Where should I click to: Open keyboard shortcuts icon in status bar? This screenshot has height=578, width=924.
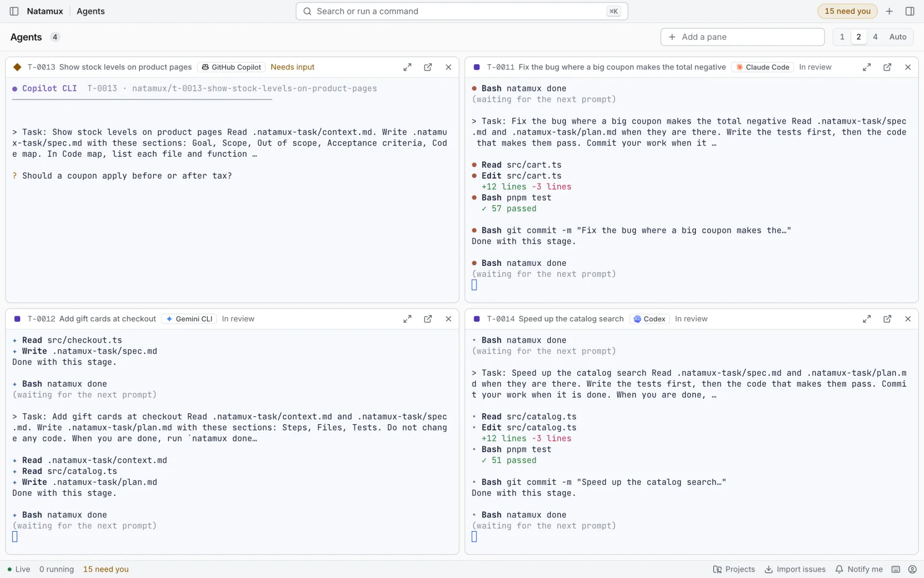(896, 569)
